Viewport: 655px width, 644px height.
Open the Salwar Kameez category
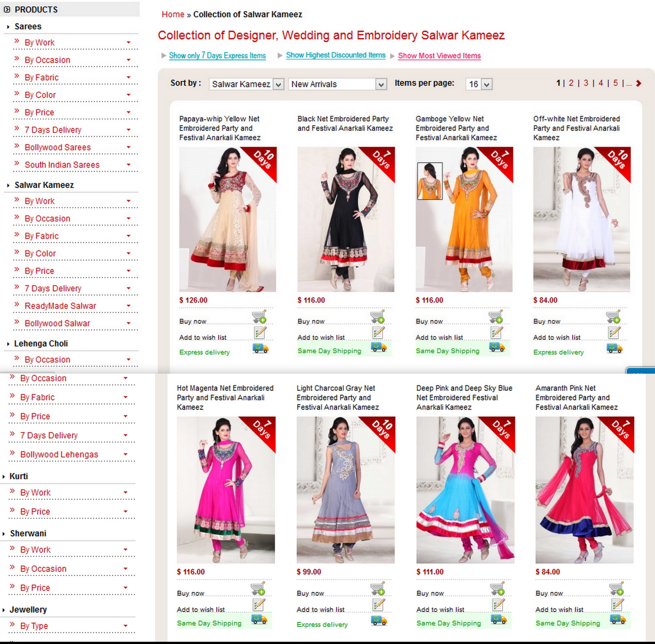point(44,185)
